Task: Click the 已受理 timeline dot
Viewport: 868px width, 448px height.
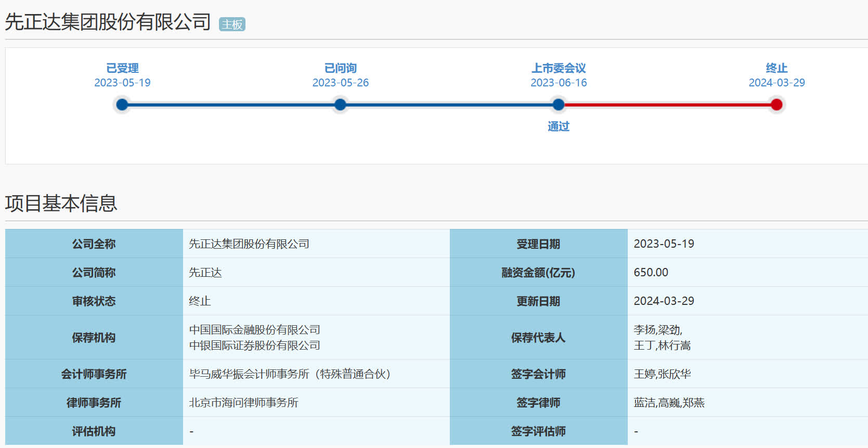Action: (122, 105)
